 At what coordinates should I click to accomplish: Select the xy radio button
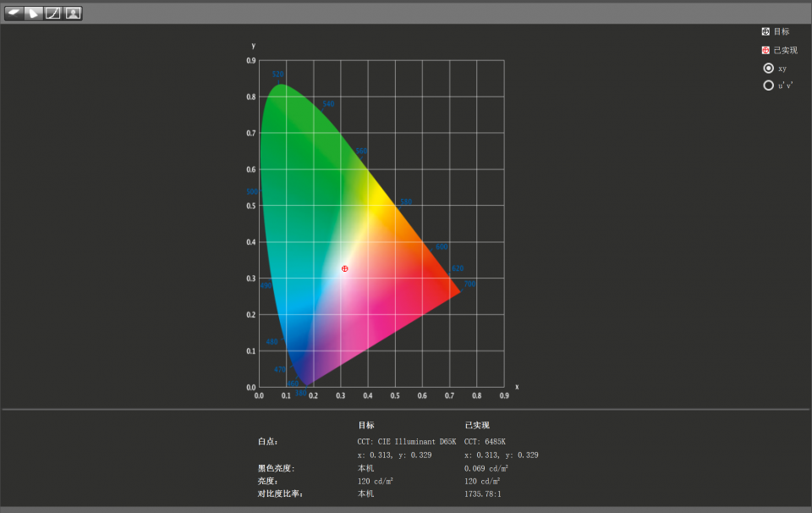pyautogui.click(x=768, y=68)
